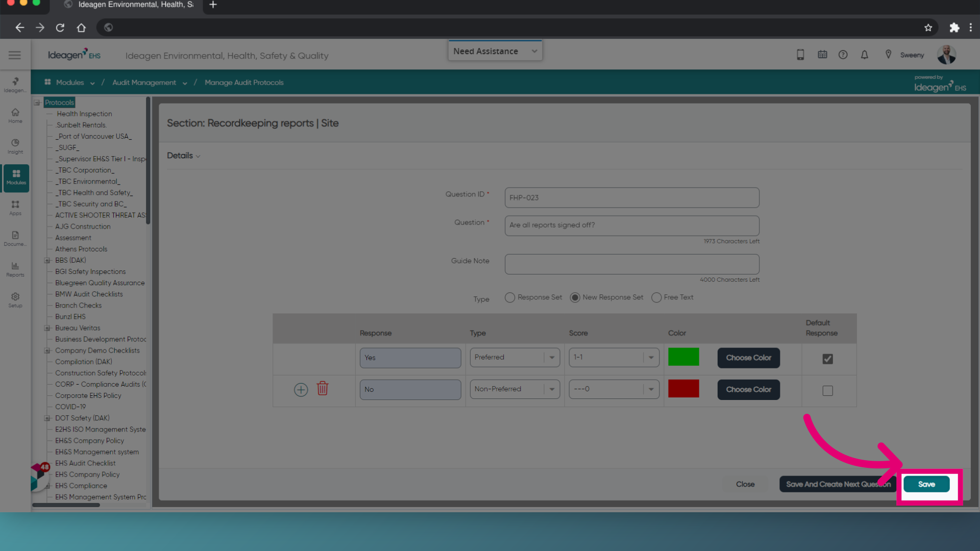Open the Preferred type dropdown
The height and width of the screenshot is (551, 980).
pos(515,358)
